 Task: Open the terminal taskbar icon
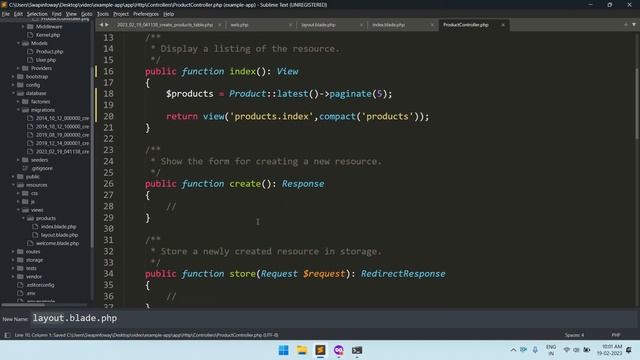pyautogui.click(x=357, y=350)
